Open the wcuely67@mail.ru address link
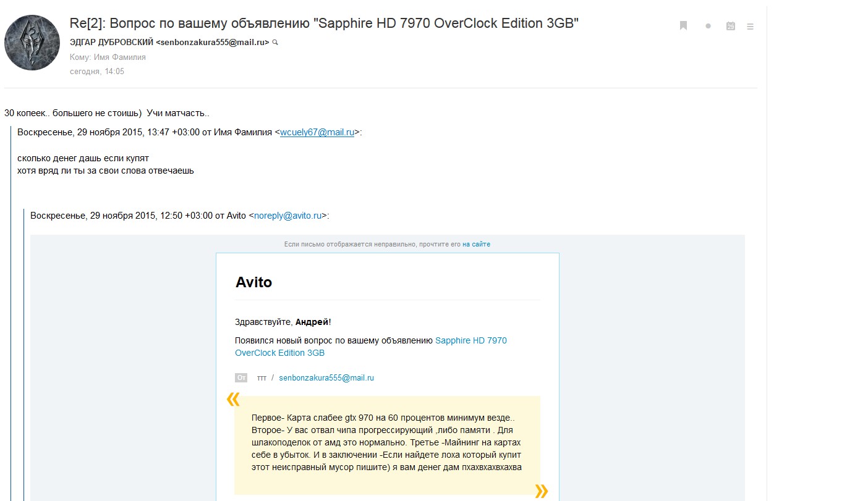The width and height of the screenshot is (868, 501). click(317, 132)
